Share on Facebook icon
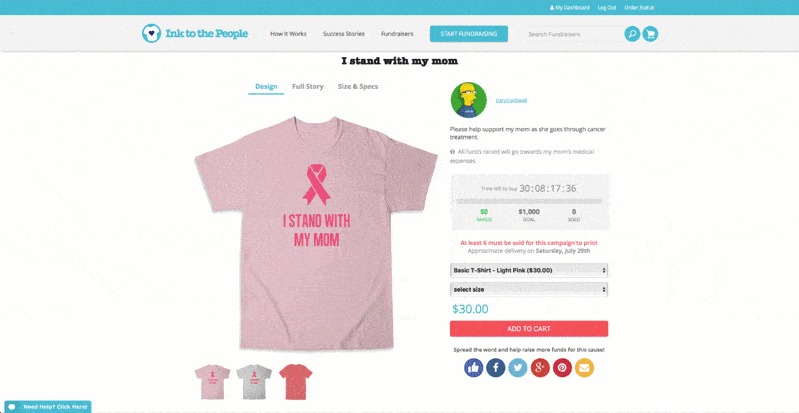The height and width of the screenshot is (413, 799). pyautogui.click(x=496, y=368)
